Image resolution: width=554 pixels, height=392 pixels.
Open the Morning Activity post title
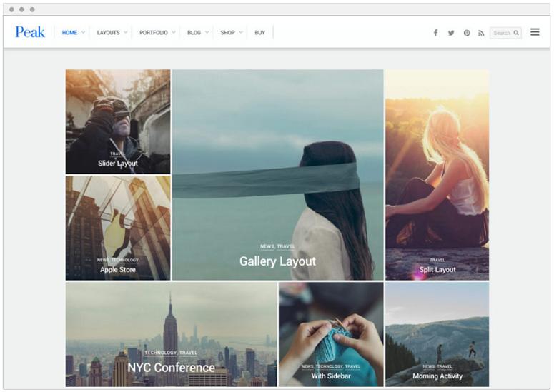coord(437,376)
